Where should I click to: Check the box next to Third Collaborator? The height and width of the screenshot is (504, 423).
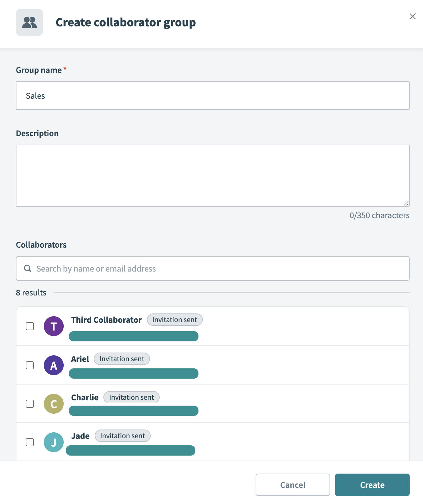(x=30, y=326)
